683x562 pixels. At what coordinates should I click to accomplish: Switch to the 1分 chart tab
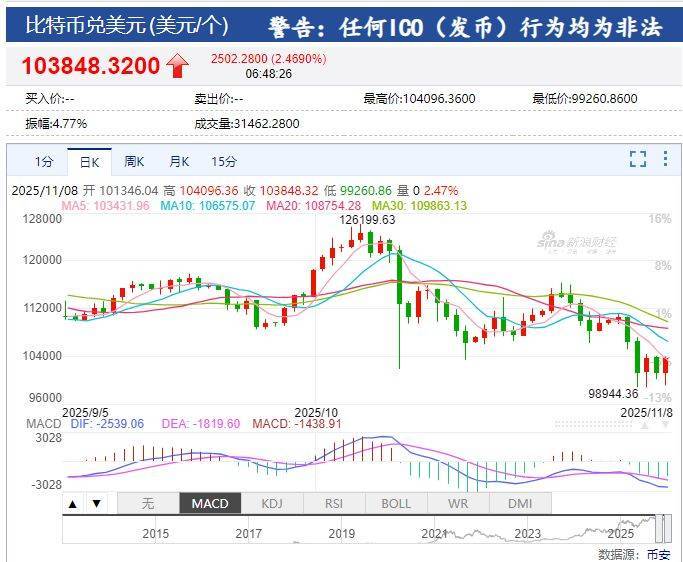[x=44, y=162]
